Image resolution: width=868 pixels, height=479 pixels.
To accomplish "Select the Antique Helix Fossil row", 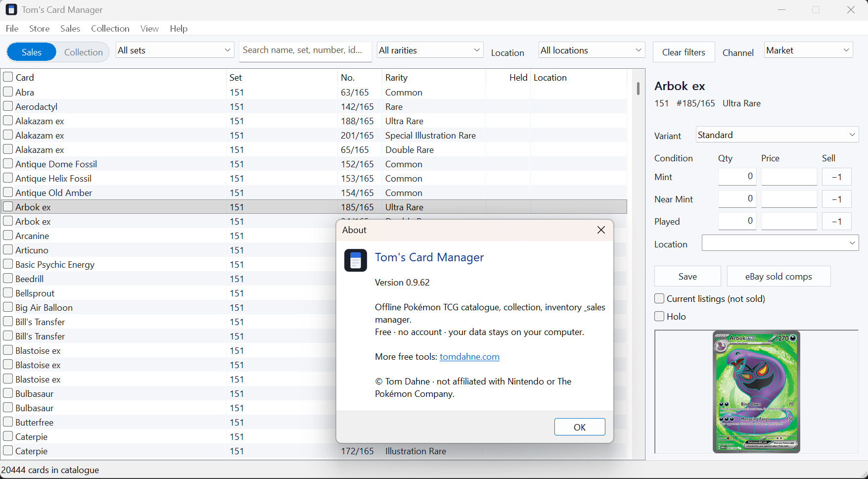I will [314, 178].
